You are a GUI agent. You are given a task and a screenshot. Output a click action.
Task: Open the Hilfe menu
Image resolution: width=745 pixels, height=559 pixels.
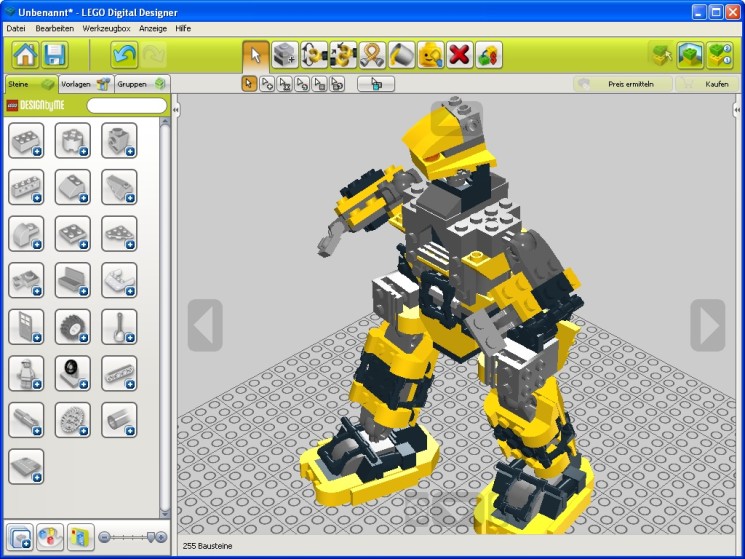183,28
